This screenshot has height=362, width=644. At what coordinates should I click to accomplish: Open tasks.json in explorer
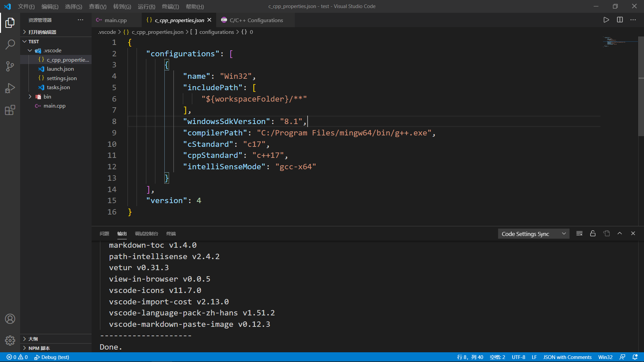coord(56,87)
